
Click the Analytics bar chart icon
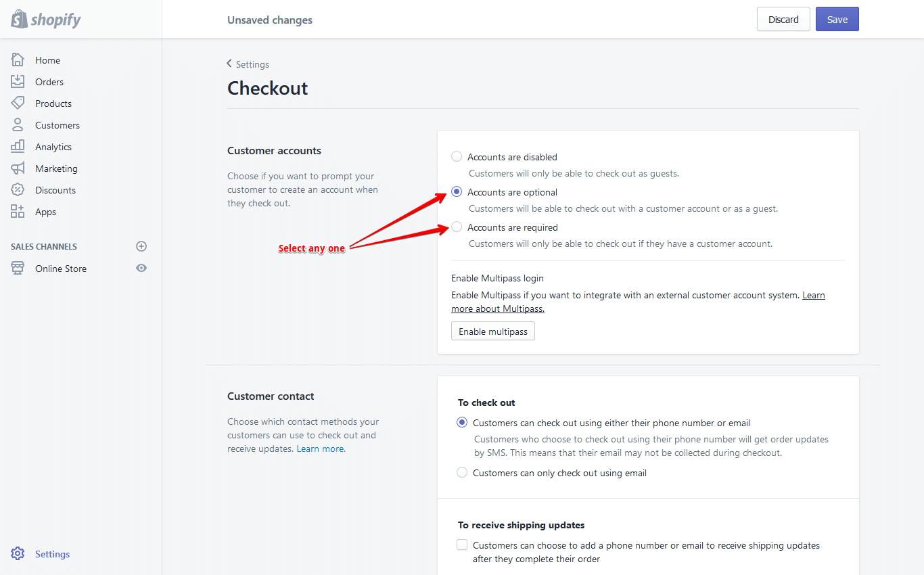18,147
